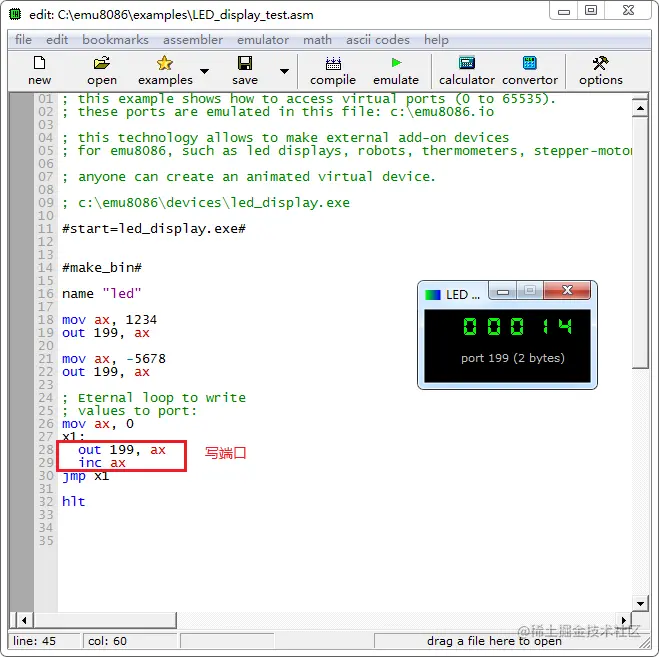Click the 'mov ax, -5678' instruction

[114, 359]
